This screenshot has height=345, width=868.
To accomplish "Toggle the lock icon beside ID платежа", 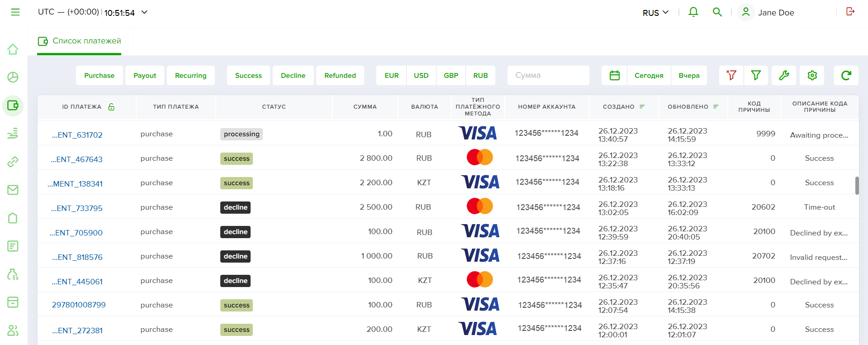I will click(x=111, y=107).
